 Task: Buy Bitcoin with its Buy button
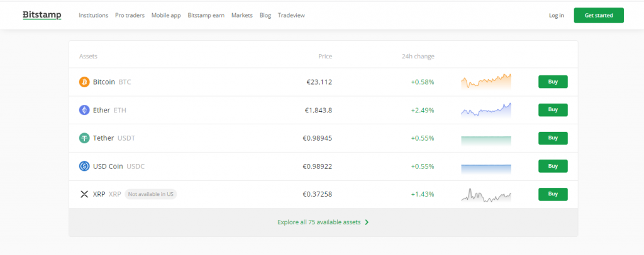click(x=553, y=82)
